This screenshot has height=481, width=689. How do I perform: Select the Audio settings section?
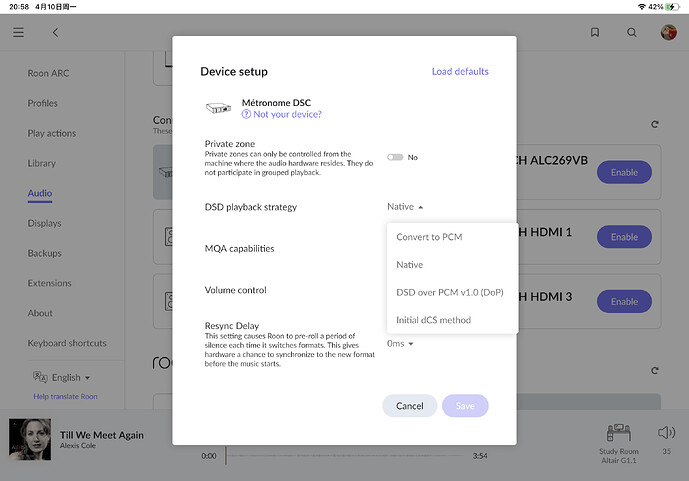(x=40, y=193)
